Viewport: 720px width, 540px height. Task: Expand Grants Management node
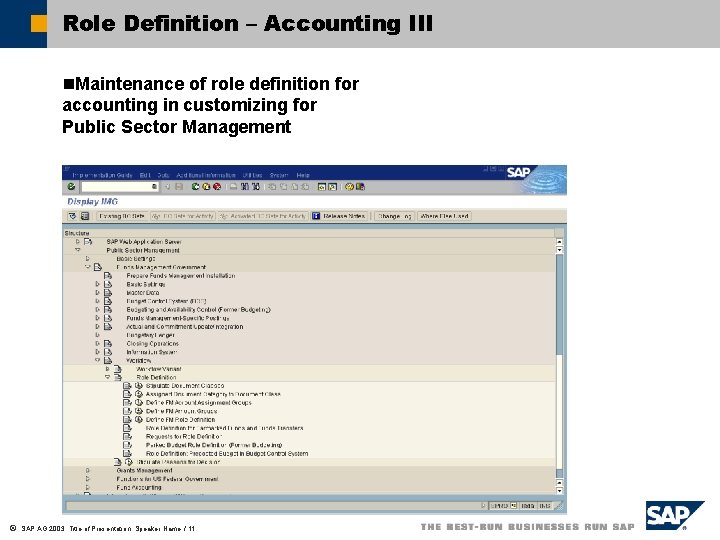[88, 470]
